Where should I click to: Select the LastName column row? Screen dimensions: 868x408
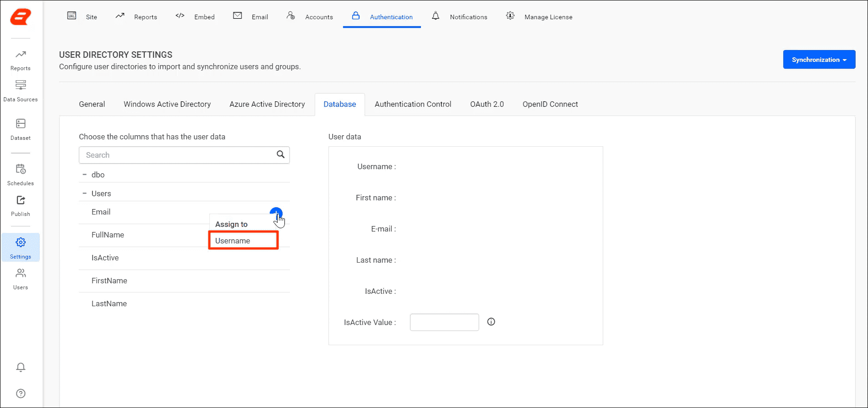click(184, 304)
